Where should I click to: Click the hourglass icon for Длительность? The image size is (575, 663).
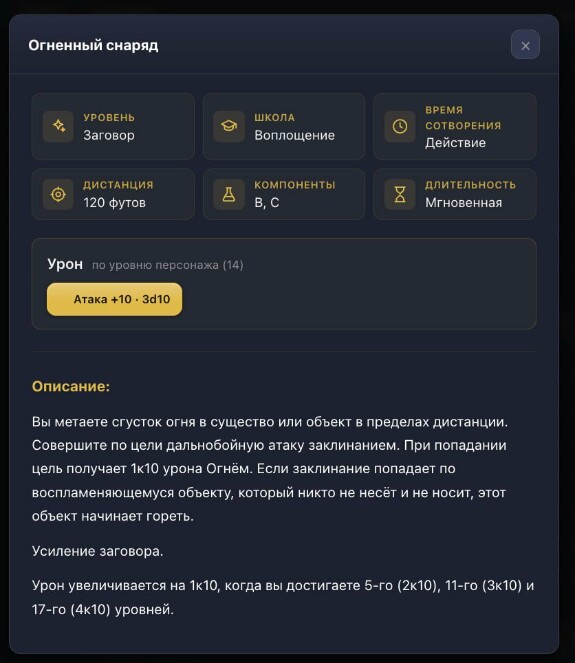(x=400, y=194)
